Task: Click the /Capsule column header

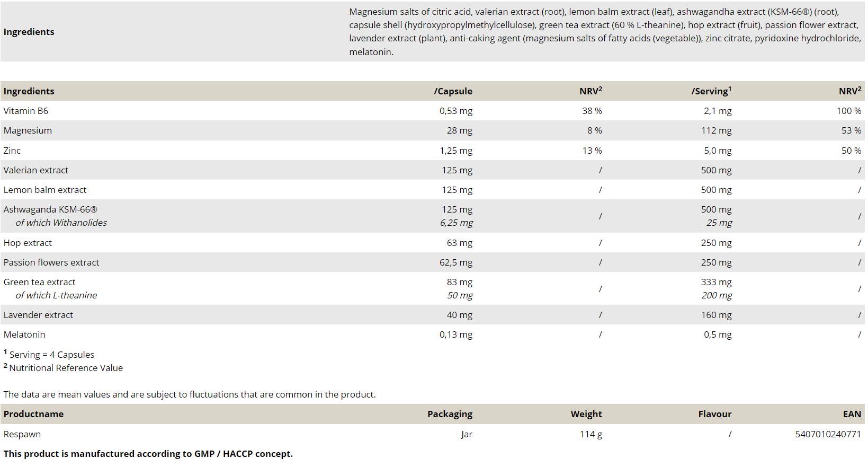Action: (x=453, y=91)
